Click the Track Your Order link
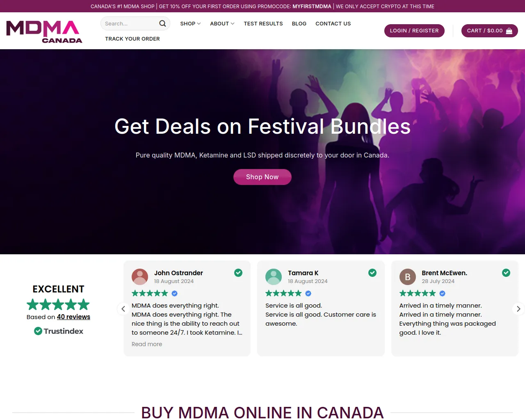 pos(132,39)
